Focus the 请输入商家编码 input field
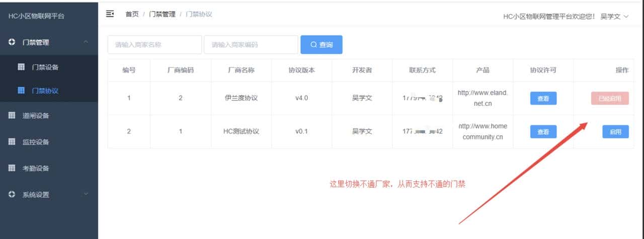644x239 pixels. pyautogui.click(x=251, y=45)
